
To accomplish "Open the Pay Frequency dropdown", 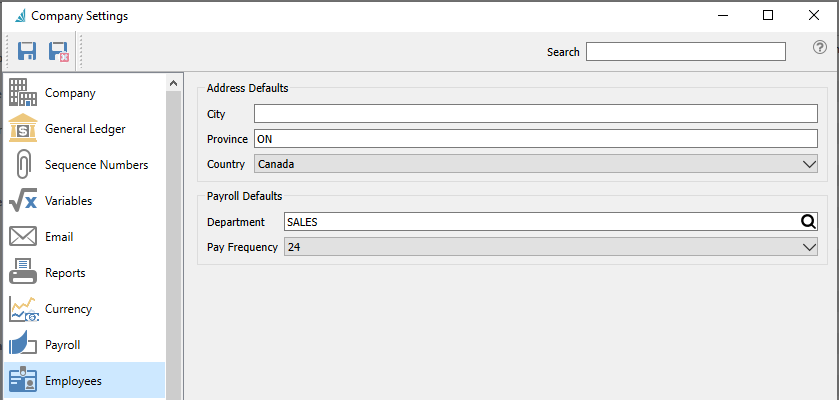I will [809, 247].
